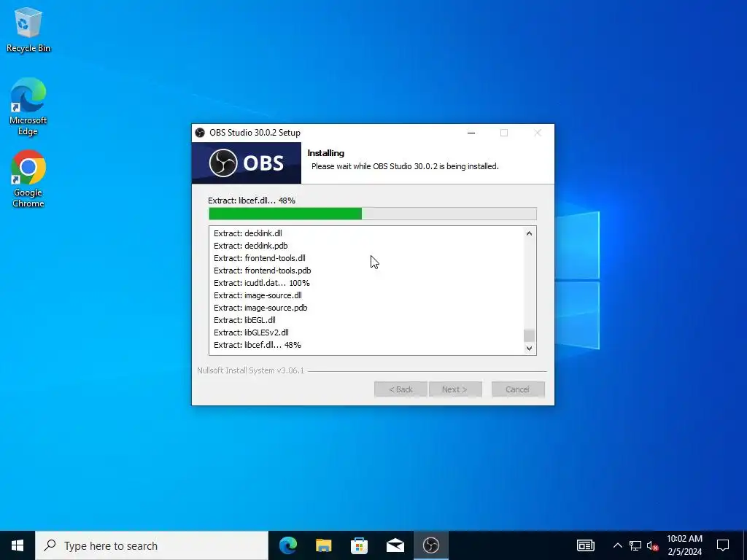Click the extraction log scroll-down arrow
This screenshot has width=747, height=560.
point(529,348)
